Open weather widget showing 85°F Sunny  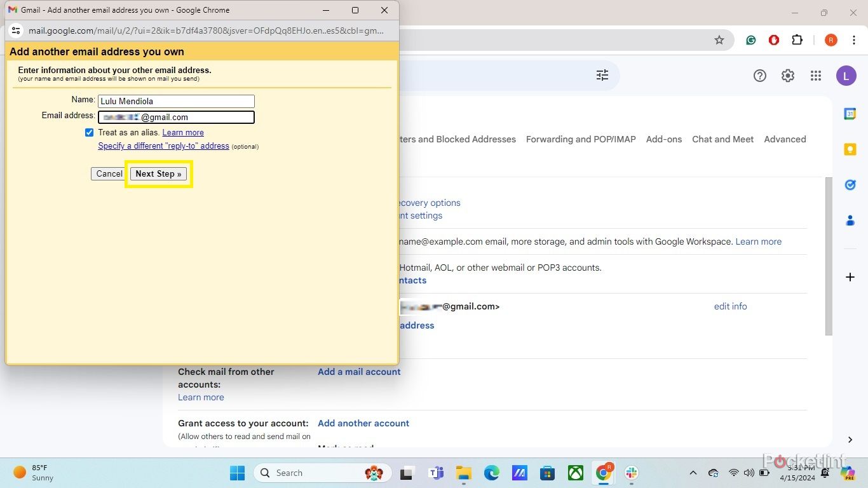34,473
